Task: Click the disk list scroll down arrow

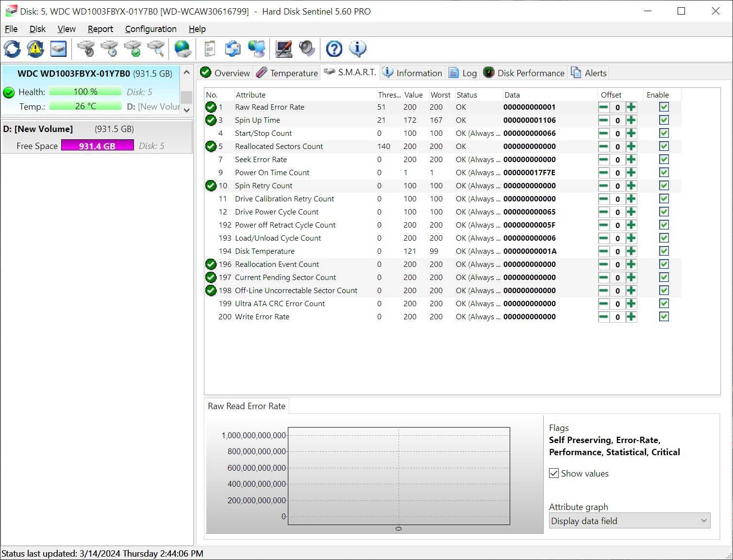Action: tap(186, 110)
